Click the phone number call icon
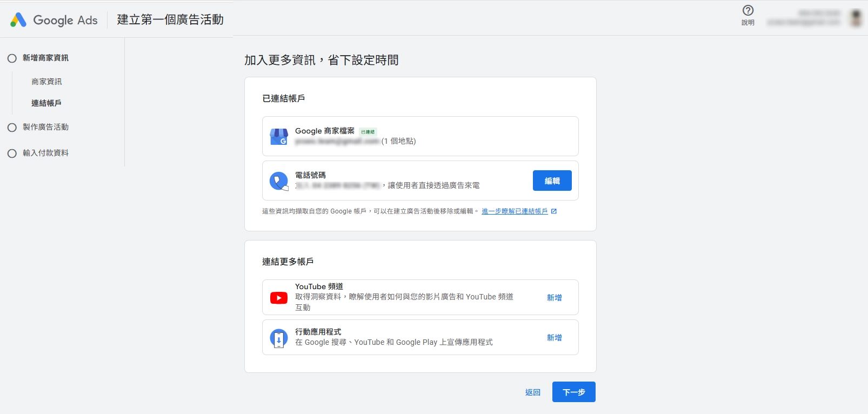This screenshot has width=868, height=414. click(x=279, y=181)
